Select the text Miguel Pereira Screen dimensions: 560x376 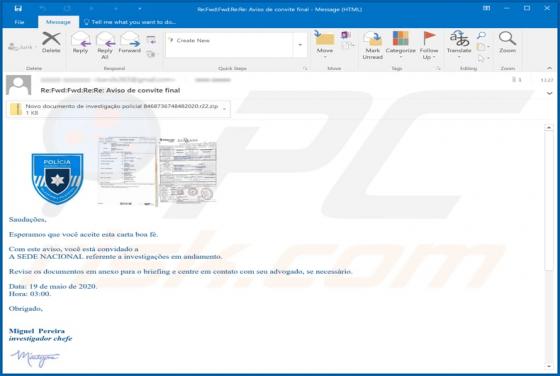point(37,331)
